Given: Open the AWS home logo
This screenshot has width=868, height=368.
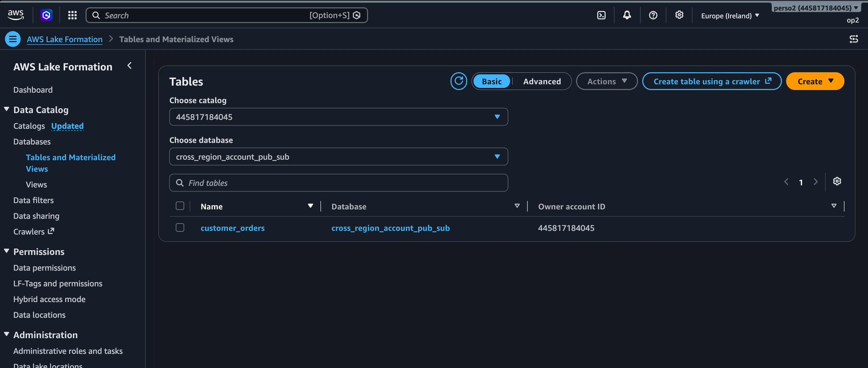Looking at the screenshot, I should point(15,15).
